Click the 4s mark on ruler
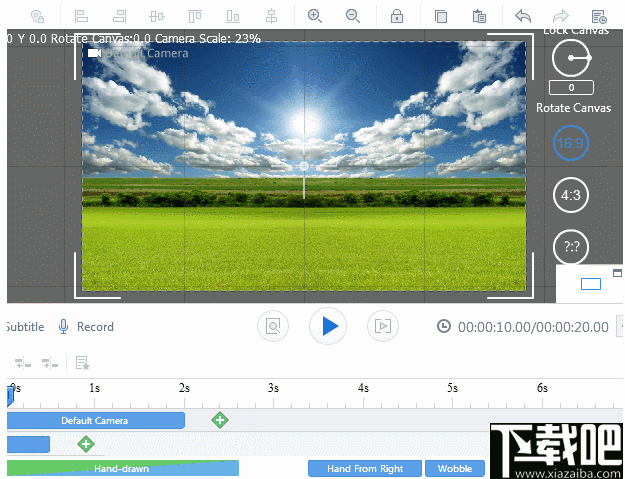 pos(363,388)
